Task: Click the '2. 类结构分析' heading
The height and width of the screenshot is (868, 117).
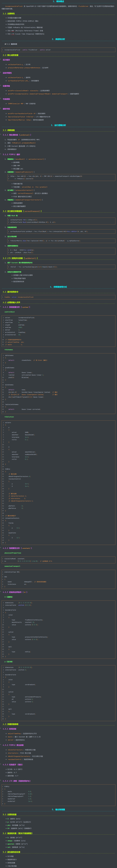Action: pyautogui.click(x=58, y=39)
